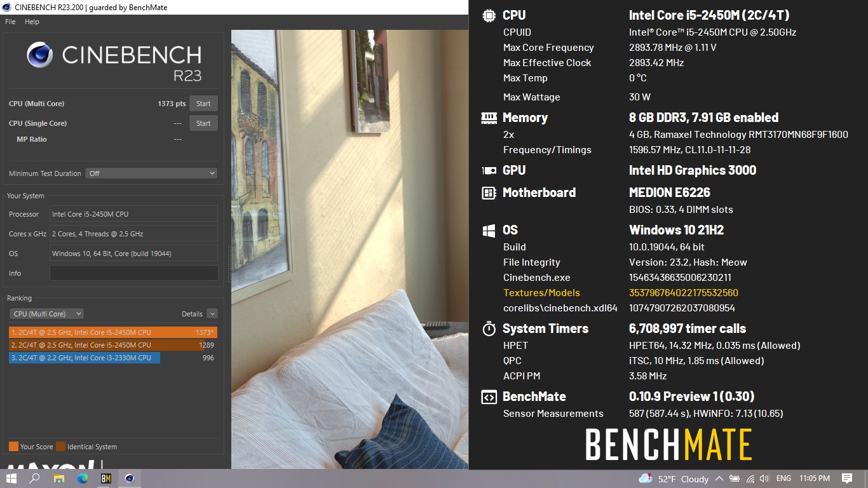This screenshot has width=868, height=488.
Task: Open the 11:05 PM clock
Action: point(815,478)
